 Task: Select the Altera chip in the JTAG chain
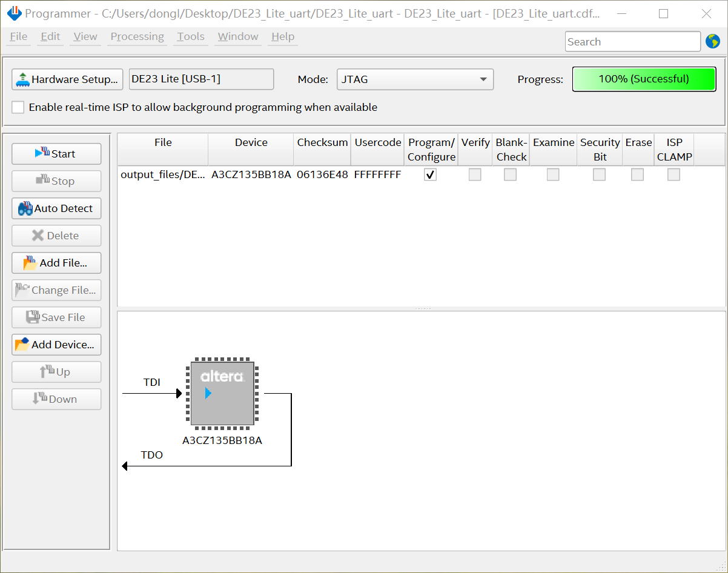point(223,394)
